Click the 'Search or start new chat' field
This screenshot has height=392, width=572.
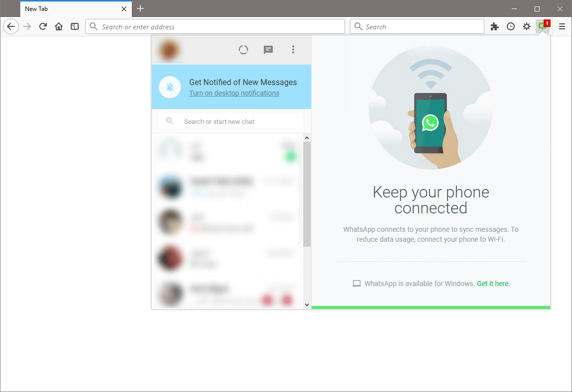click(x=230, y=121)
